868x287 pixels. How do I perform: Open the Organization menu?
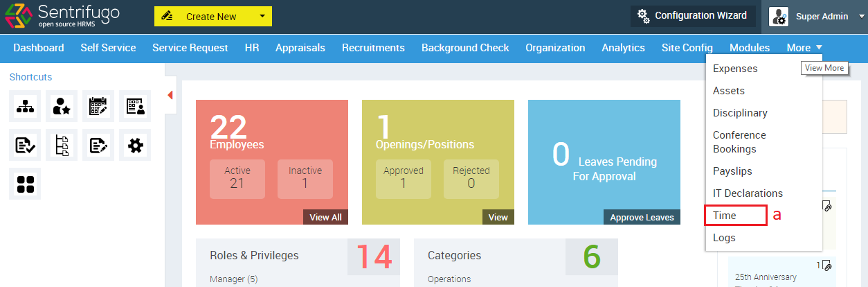point(555,48)
